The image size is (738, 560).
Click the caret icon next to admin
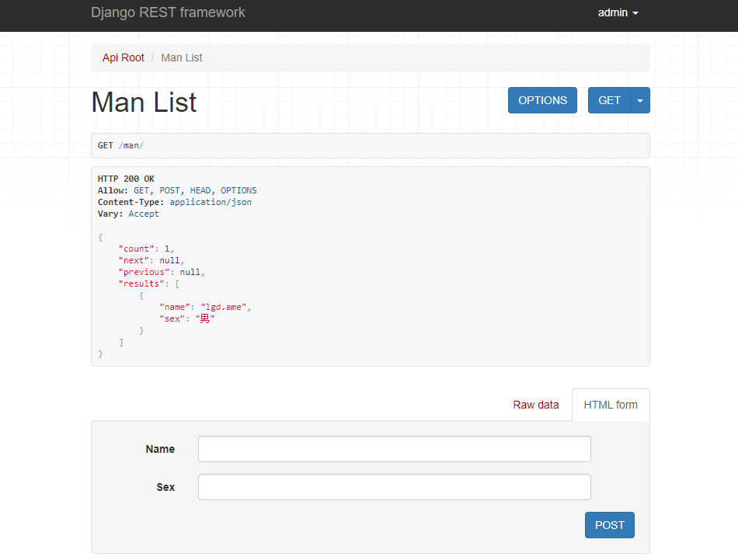pyautogui.click(x=637, y=12)
